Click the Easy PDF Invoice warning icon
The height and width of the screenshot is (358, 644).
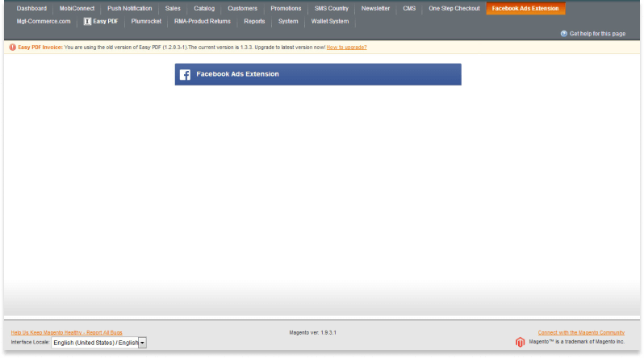click(x=13, y=48)
